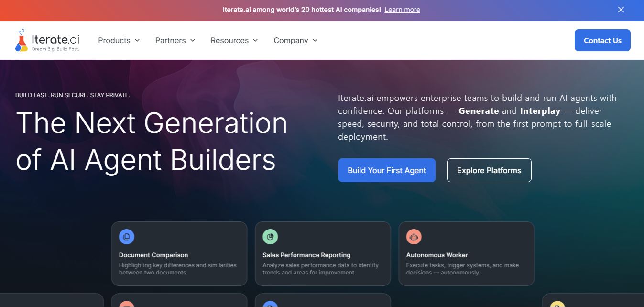Click the Autonomous Worker robot icon
644x307 pixels.
tap(414, 236)
